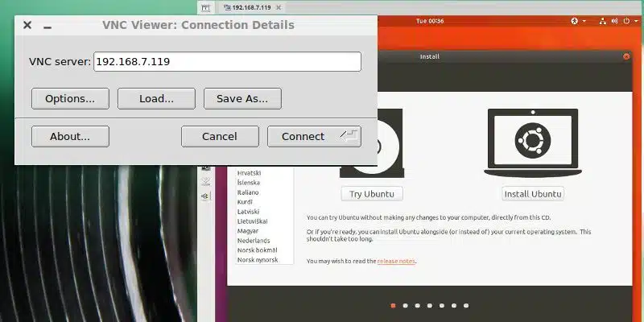
Task: Click the Load... button
Action: point(156,98)
